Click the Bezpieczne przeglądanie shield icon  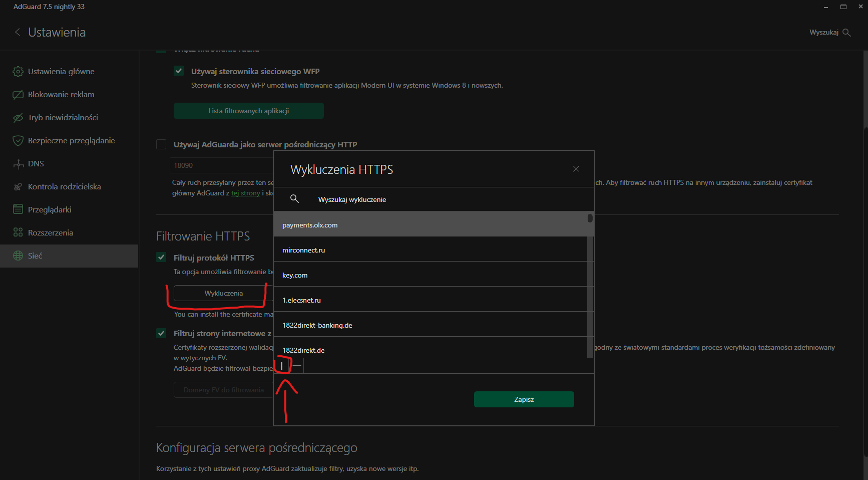coord(18,141)
